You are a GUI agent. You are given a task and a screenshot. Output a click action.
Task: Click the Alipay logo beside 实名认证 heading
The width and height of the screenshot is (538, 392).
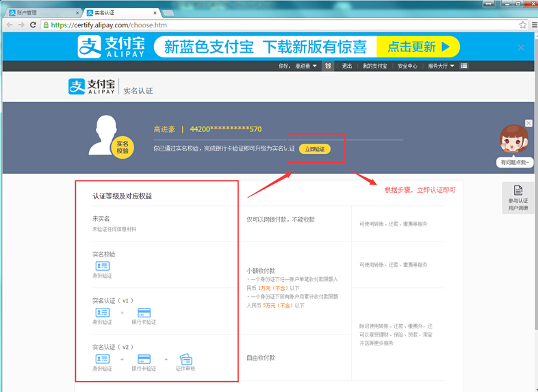click(x=92, y=86)
